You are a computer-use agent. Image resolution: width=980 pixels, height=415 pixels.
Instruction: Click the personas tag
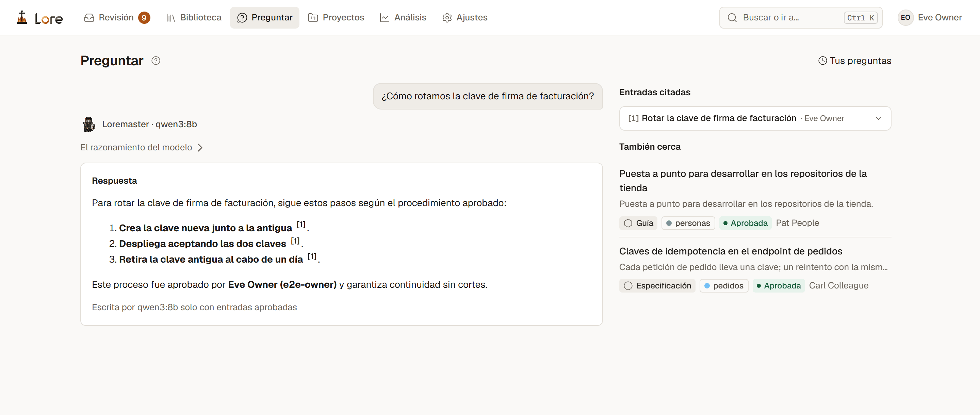pos(688,223)
